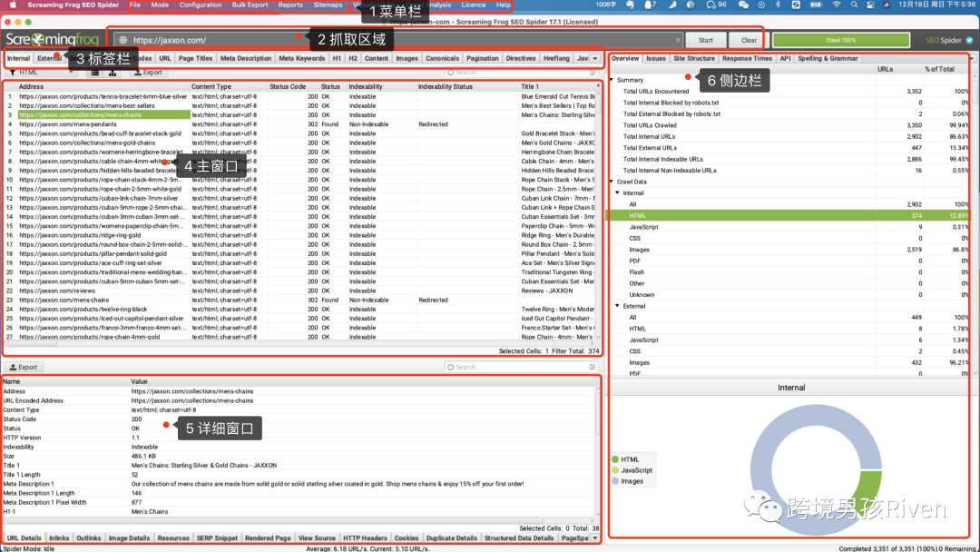Click the Clear button
The image size is (980, 552).
[x=749, y=40]
